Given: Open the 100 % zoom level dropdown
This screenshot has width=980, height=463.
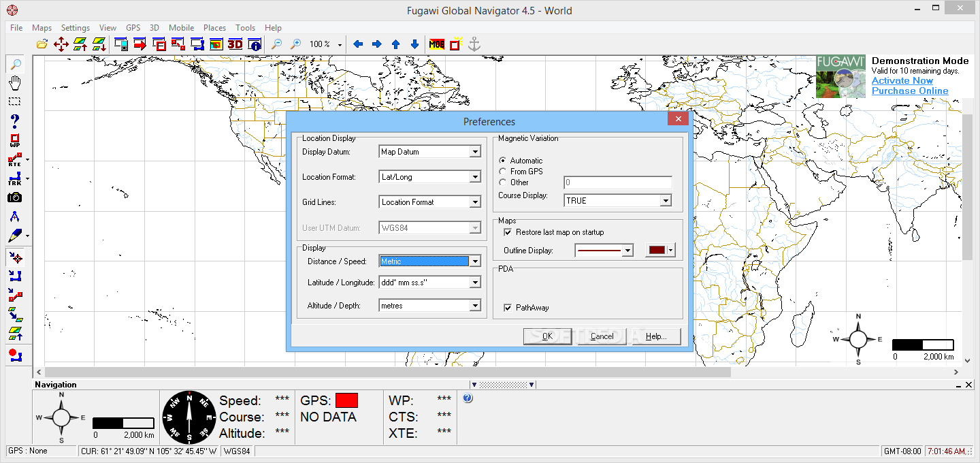Looking at the screenshot, I should (x=340, y=44).
